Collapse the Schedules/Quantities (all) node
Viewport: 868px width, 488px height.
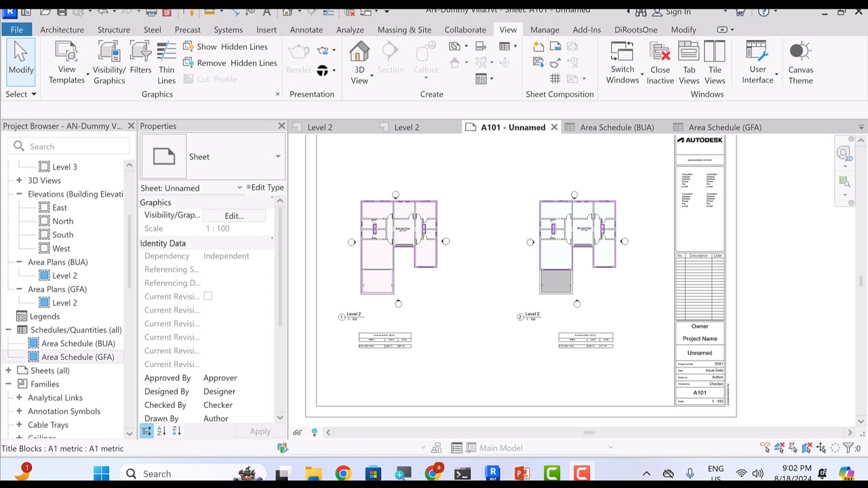pos(8,330)
